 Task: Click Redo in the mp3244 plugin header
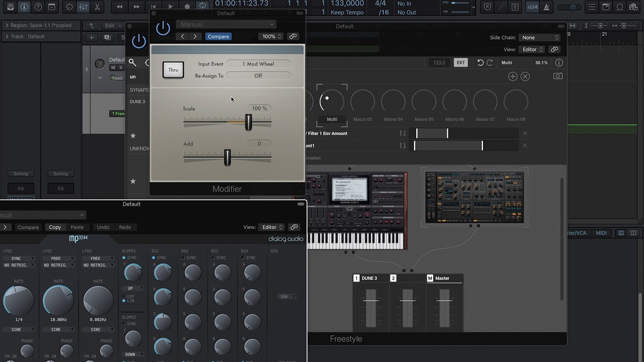pyautogui.click(x=125, y=227)
